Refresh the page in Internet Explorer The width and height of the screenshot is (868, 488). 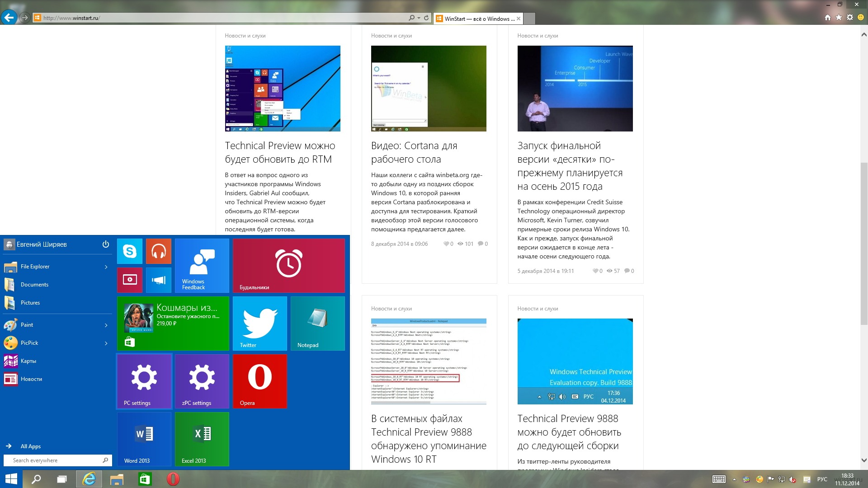pyautogui.click(x=426, y=18)
